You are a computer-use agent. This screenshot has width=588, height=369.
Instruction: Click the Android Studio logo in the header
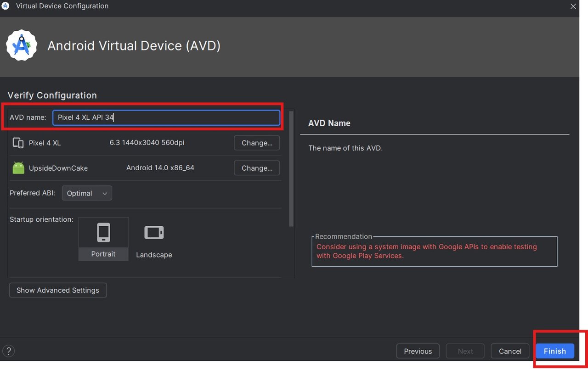click(x=21, y=45)
